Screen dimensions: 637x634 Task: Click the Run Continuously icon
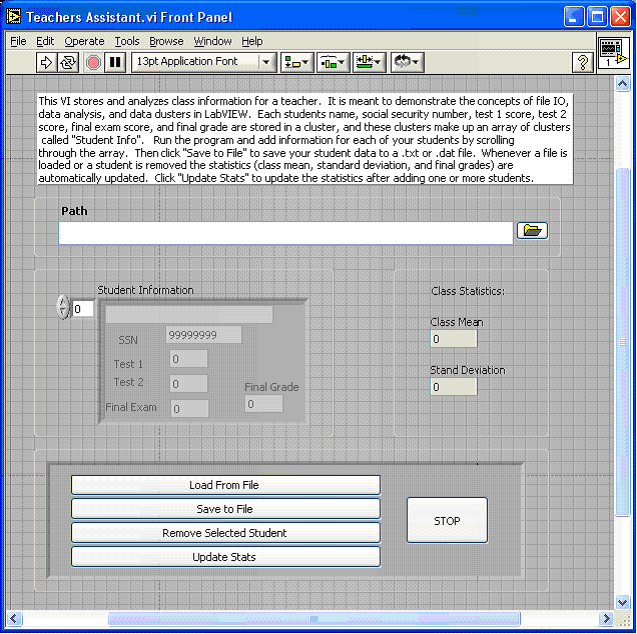[x=68, y=62]
